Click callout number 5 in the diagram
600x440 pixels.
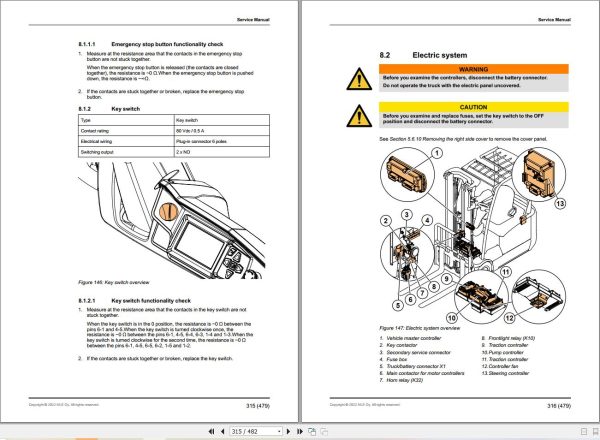[x=398, y=305]
